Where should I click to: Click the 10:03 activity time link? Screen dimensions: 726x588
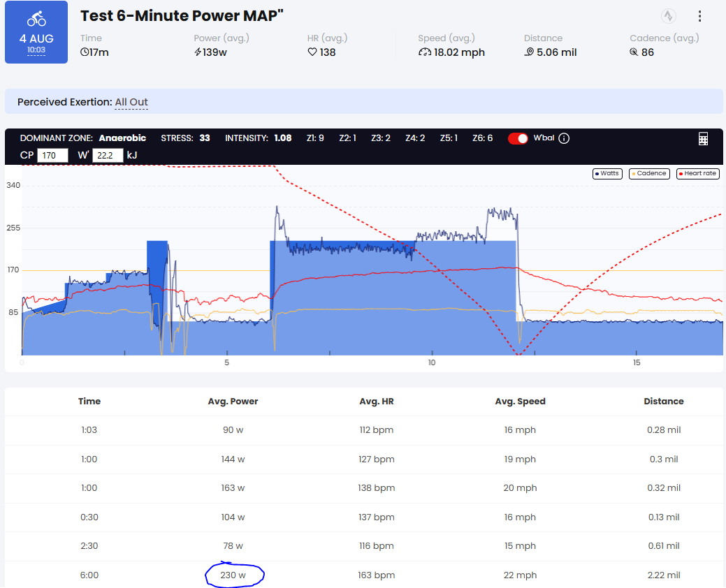tap(36, 50)
